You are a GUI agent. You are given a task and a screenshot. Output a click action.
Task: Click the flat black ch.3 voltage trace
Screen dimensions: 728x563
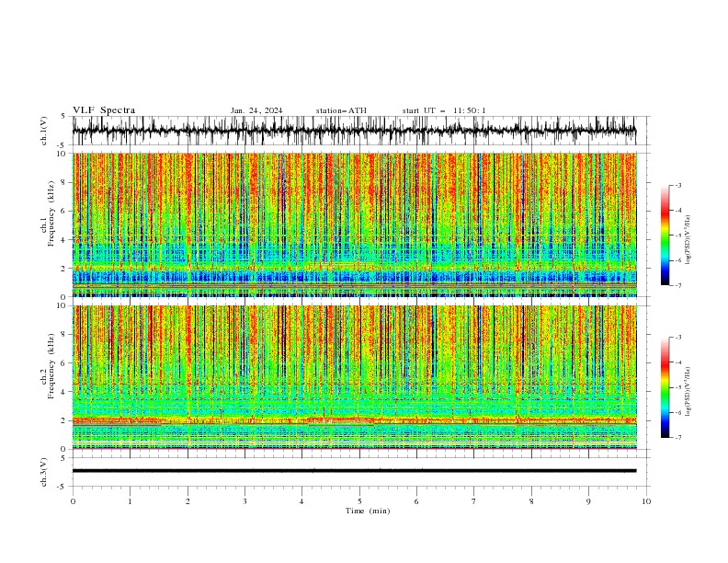354,471
